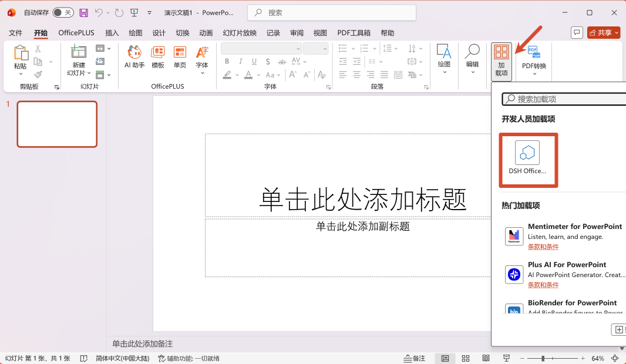
Task: Open the Paste (粘贴) icon
Action: pos(21,53)
